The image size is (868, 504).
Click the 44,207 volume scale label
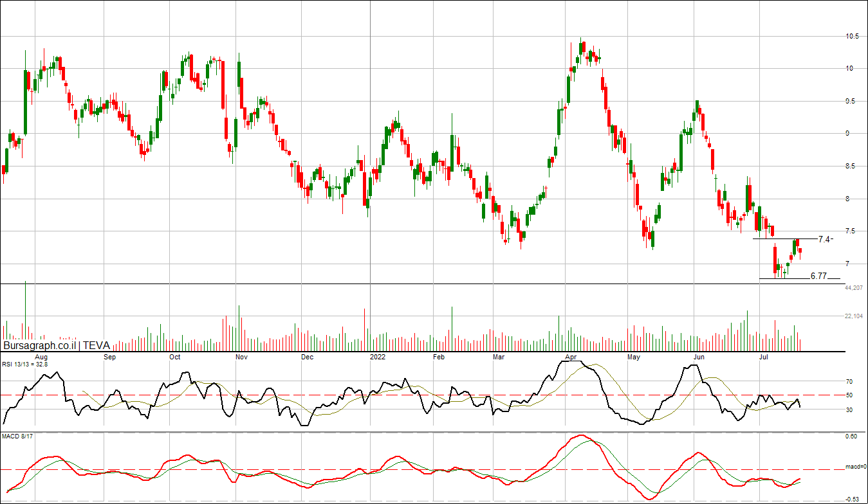854,288
